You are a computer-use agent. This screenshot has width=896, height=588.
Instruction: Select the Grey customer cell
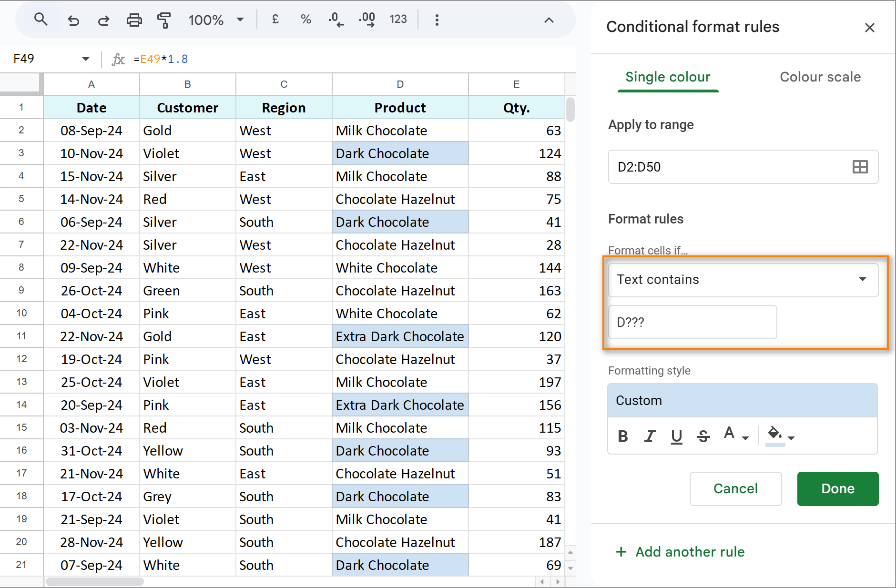187,497
